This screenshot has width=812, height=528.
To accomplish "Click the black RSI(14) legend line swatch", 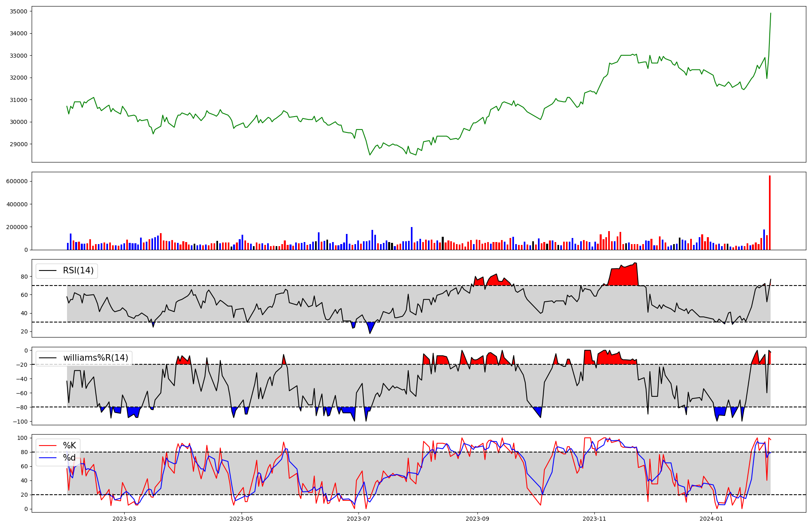I will click(48, 270).
